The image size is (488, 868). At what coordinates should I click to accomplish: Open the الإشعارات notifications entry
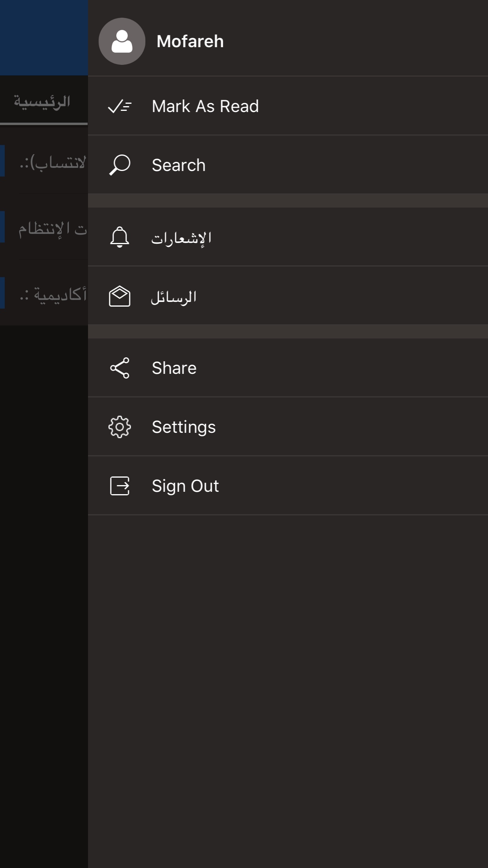(x=288, y=237)
